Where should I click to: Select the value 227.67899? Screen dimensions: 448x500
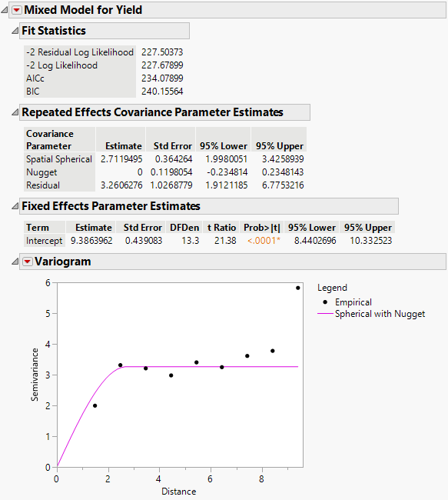(162, 65)
